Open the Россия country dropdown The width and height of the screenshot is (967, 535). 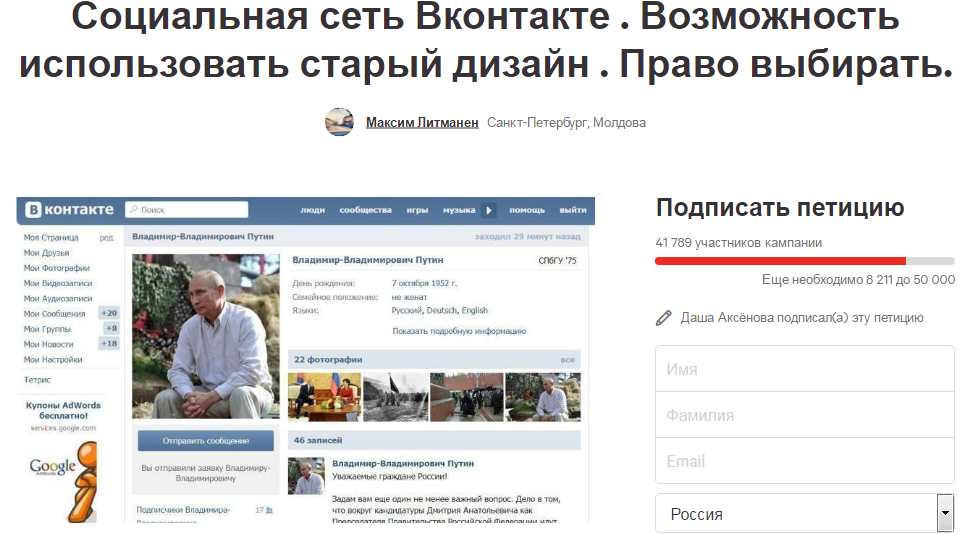tap(805, 513)
